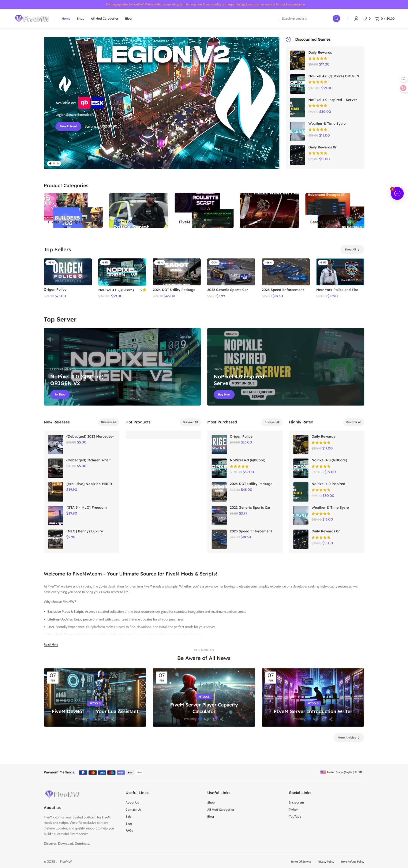Screen dimensions: 408x868
Task: Open the shopping cart icon
Action: coord(377,19)
